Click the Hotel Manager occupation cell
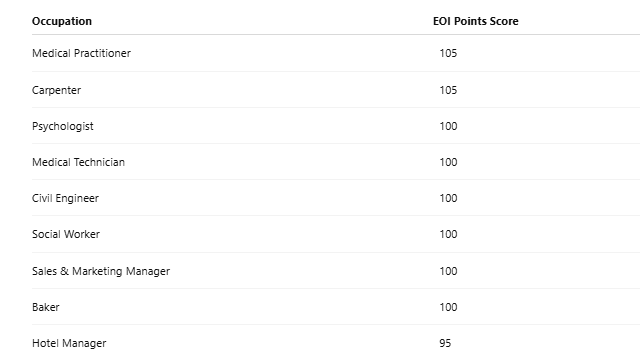This screenshot has width=640, height=362. [69, 343]
